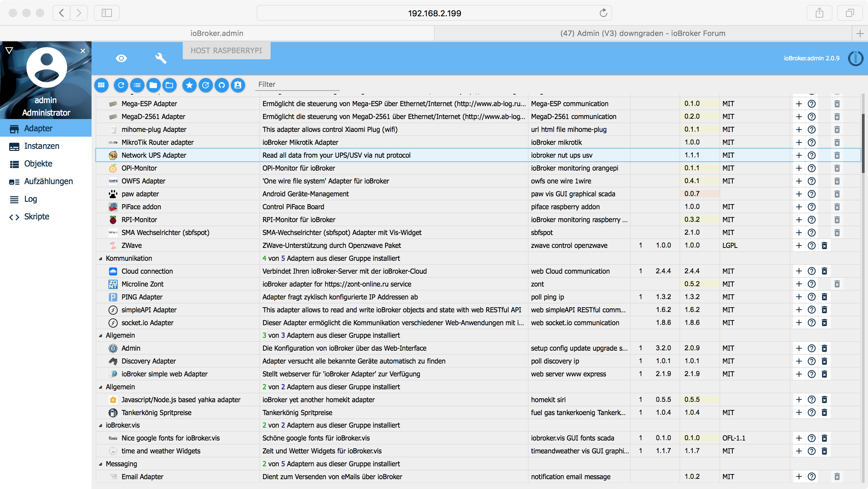Open help for RPI-Monitor adapter
The image size is (868, 489).
tap(811, 220)
